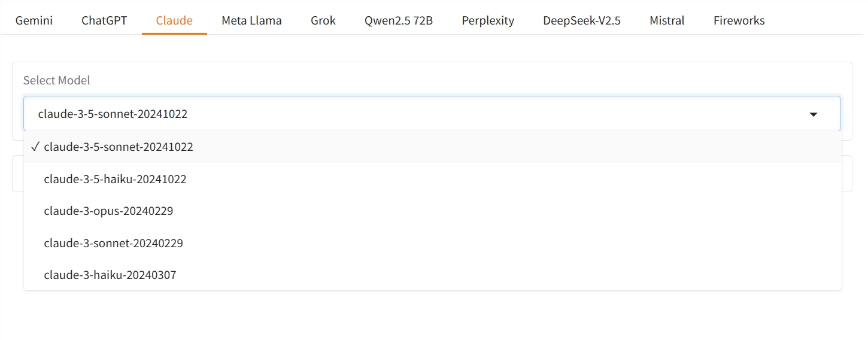Choose claude-3-5-haiku-20241022 option
This screenshot has width=868, height=340.
point(115,179)
